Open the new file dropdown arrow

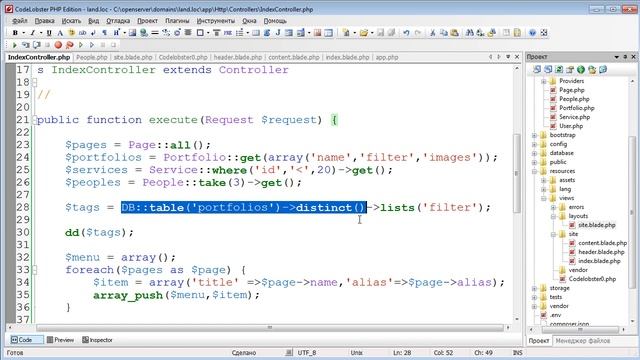pos(354,33)
